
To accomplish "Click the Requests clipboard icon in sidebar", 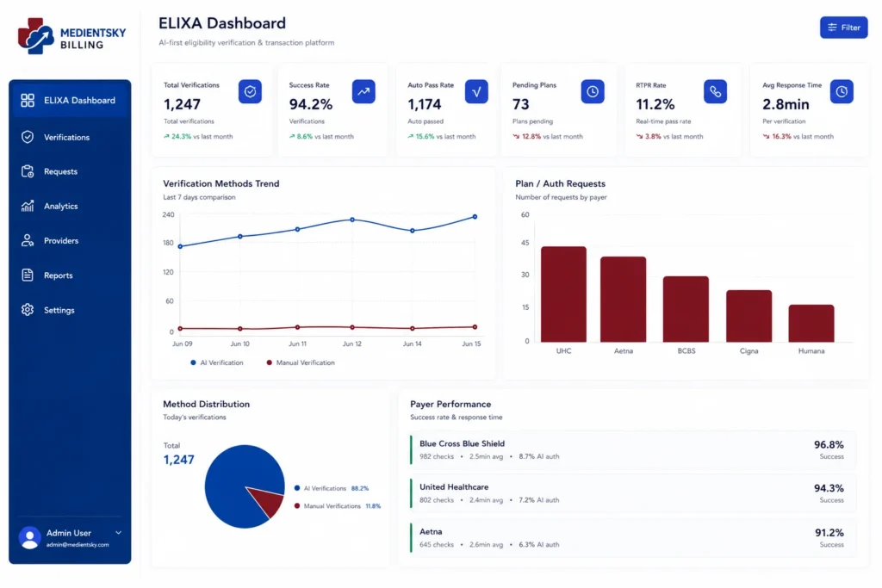I will pyautogui.click(x=28, y=171).
